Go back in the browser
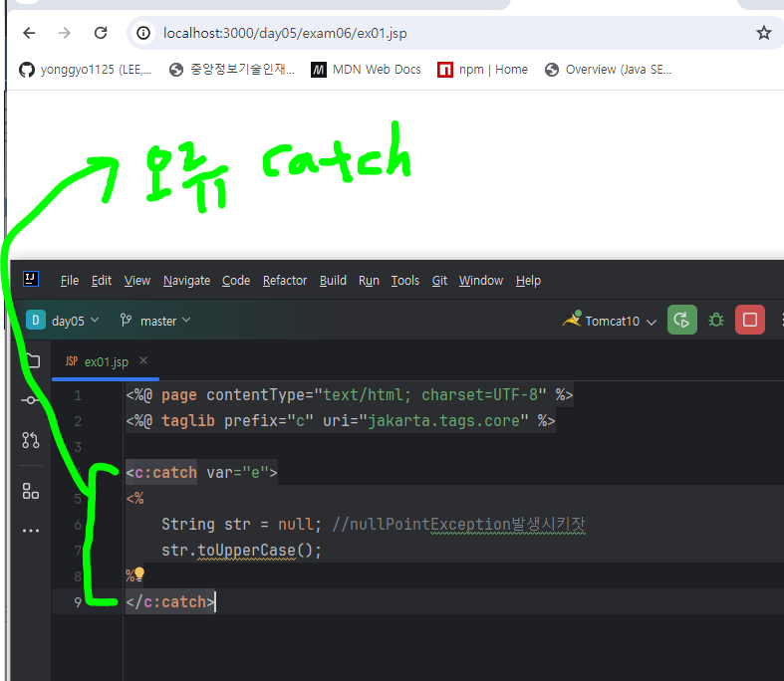The height and width of the screenshot is (681, 784). pos(29,33)
